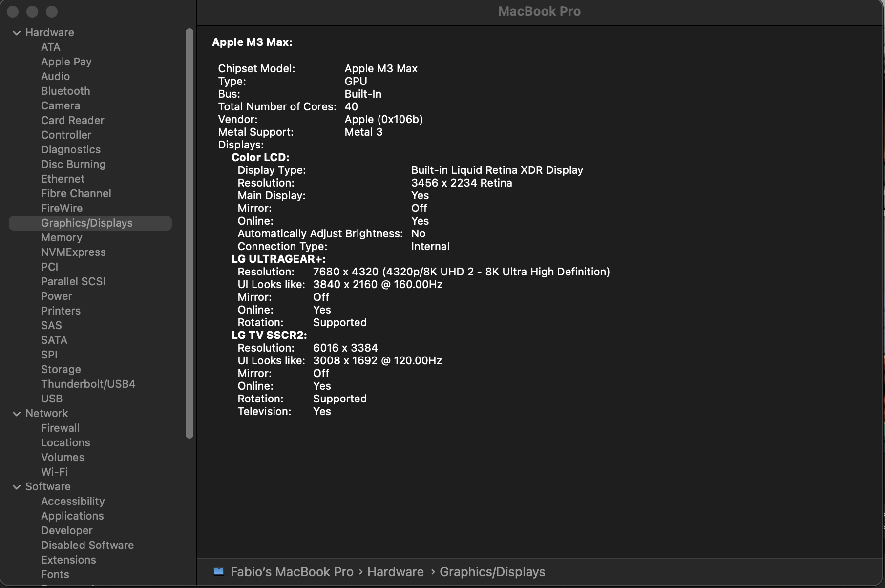Click Hardware in the breadcrumb path
The width and height of the screenshot is (885, 588).
(x=395, y=572)
